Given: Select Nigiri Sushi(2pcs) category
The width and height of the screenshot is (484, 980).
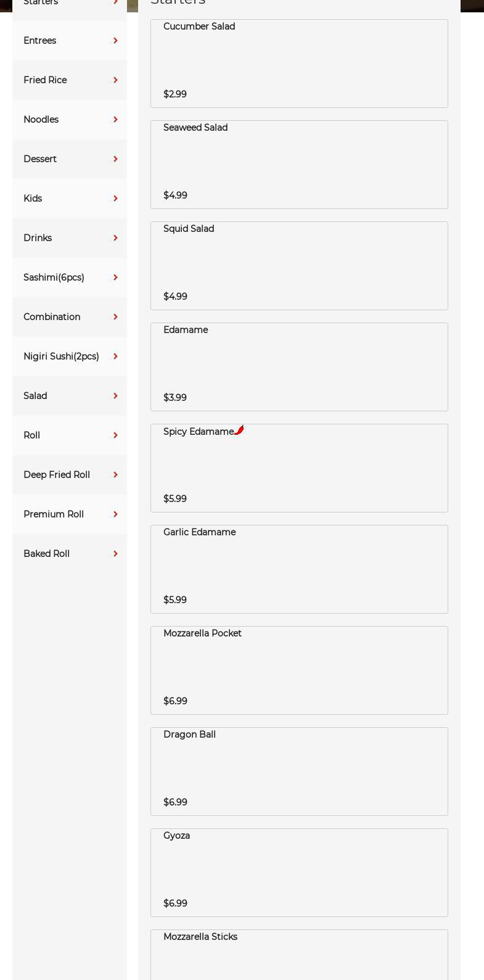Looking at the screenshot, I should 61,356.
